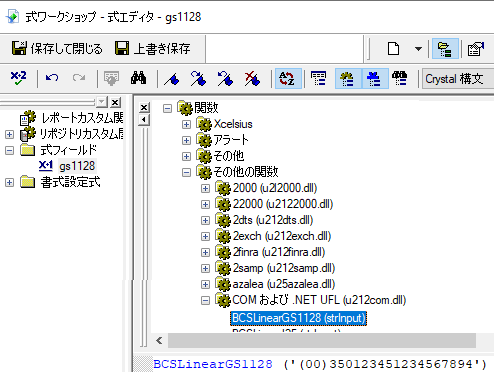Image resolution: width=494 pixels, height=378 pixels.
Task: Click the Redo arrow icon
Action: coord(79,78)
